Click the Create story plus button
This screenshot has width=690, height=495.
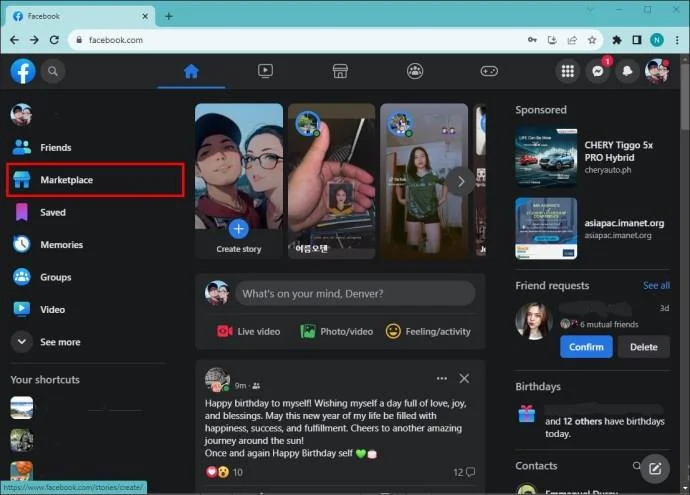239,229
